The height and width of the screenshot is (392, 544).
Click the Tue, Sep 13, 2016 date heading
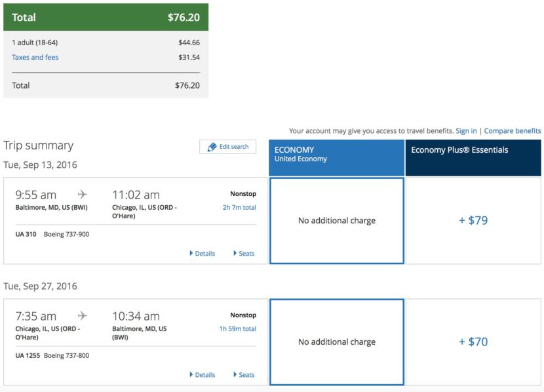(x=40, y=165)
